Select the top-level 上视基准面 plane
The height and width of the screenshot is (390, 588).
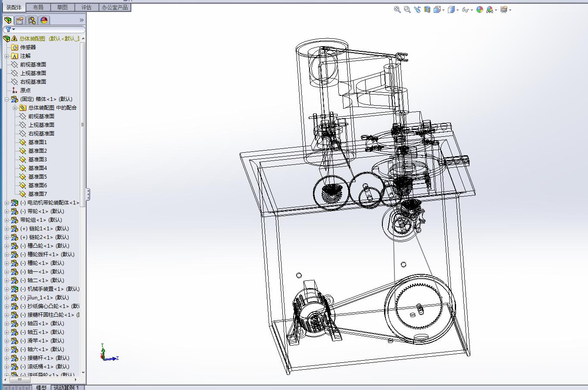(x=33, y=73)
